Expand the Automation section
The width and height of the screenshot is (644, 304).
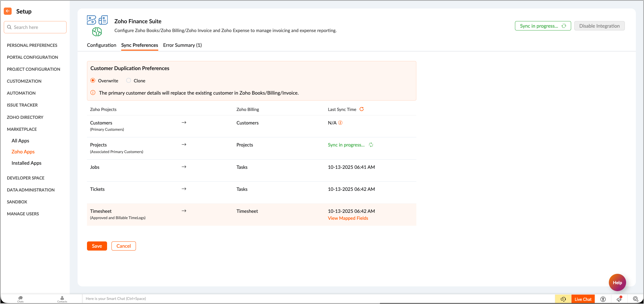[x=21, y=93]
